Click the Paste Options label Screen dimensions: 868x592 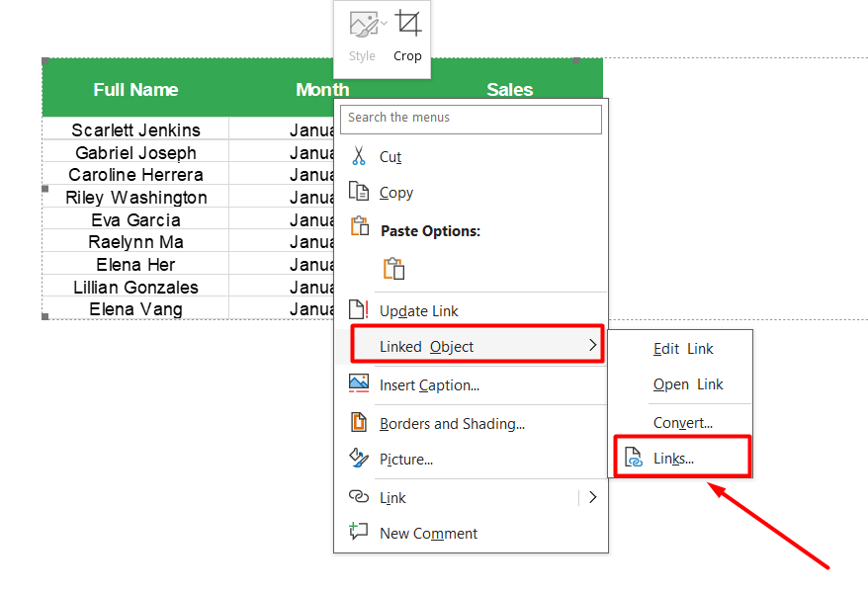[430, 231]
